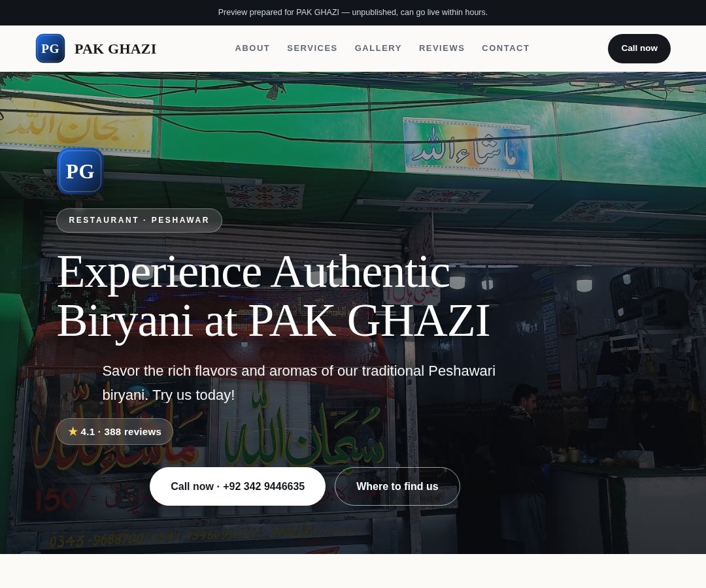
Task: Click the Savor the rich flavors paragraph
Action: click(x=299, y=383)
